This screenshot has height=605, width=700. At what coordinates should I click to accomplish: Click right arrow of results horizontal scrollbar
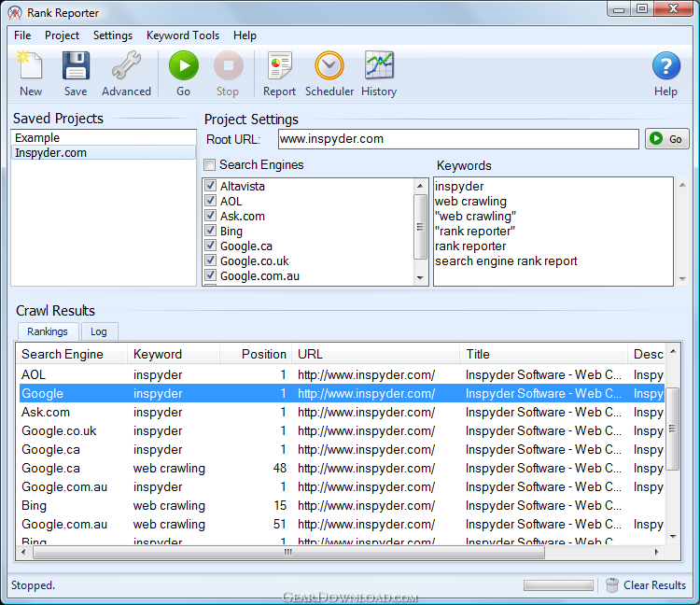click(x=657, y=553)
